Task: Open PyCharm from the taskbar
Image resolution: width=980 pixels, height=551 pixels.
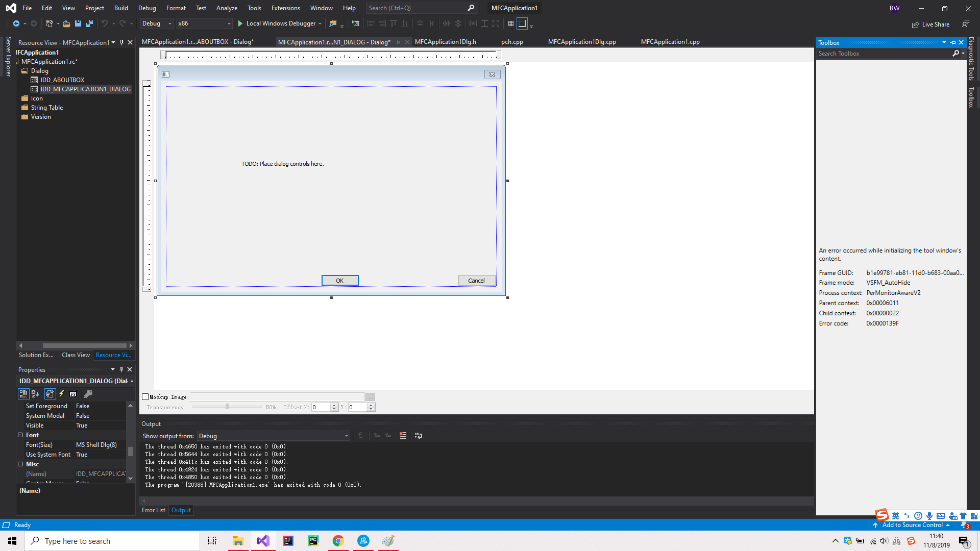Action: [313, 541]
